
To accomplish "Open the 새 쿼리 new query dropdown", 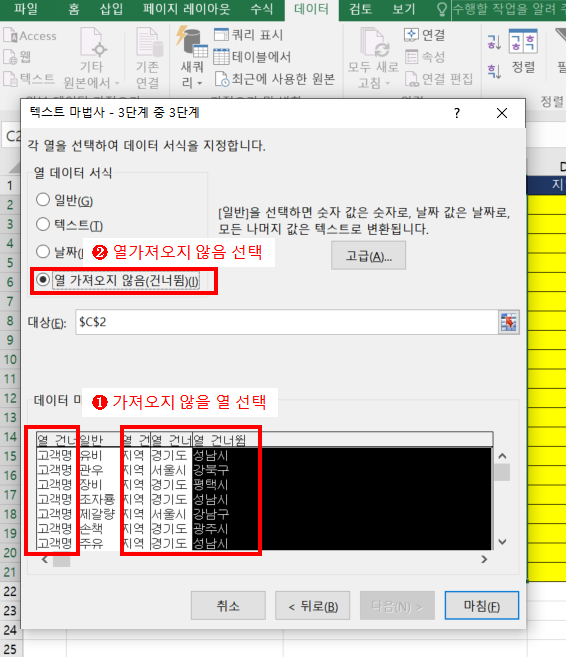I will tap(192, 58).
